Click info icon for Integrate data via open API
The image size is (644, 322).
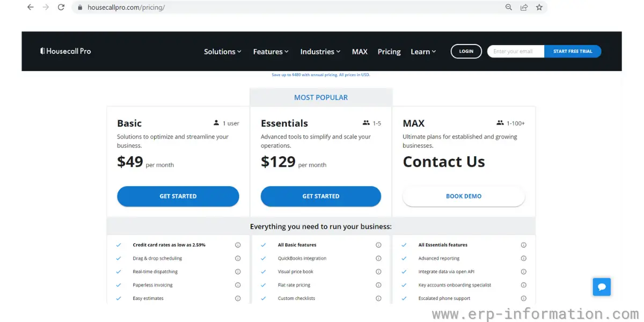click(x=524, y=272)
